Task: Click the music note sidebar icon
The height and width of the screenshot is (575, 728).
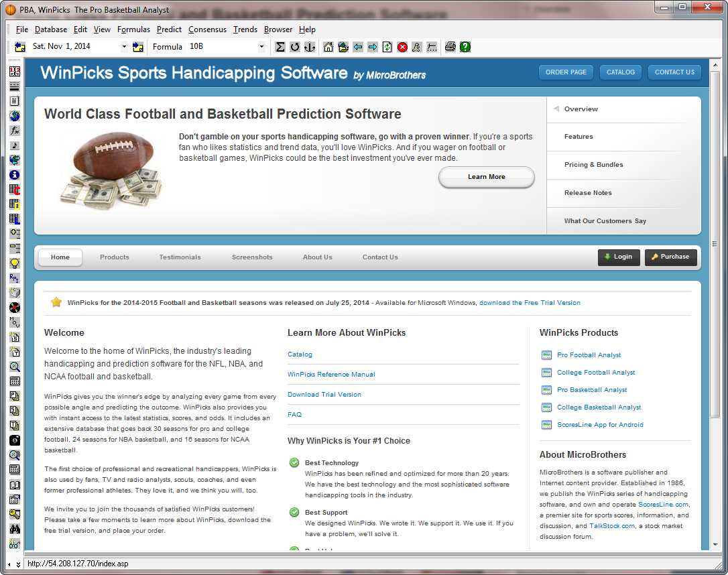Action: pyautogui.click(x=15, y=145)
